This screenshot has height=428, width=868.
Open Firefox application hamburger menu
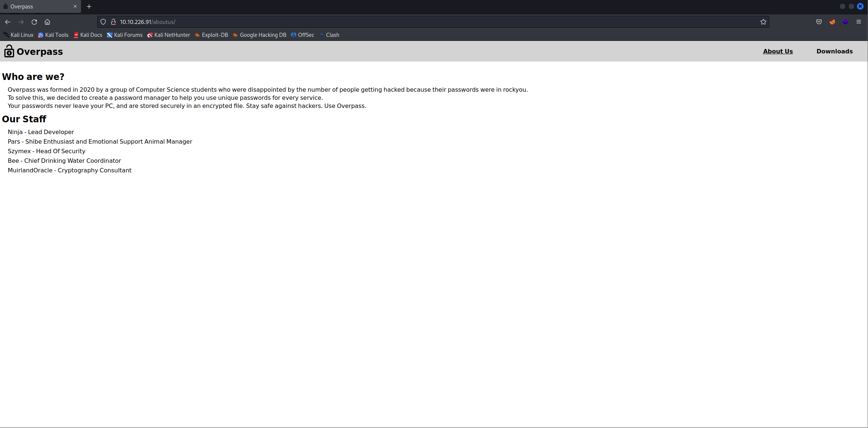coord(858,22)
